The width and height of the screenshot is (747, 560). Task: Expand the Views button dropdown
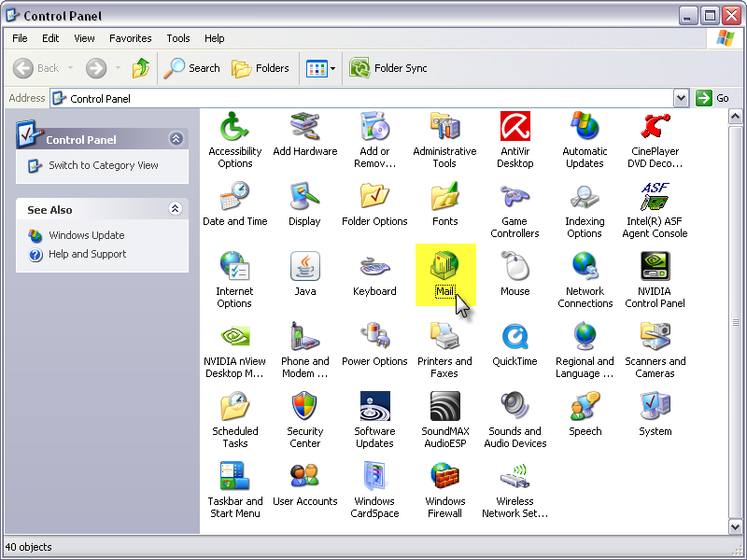point(332,68)
